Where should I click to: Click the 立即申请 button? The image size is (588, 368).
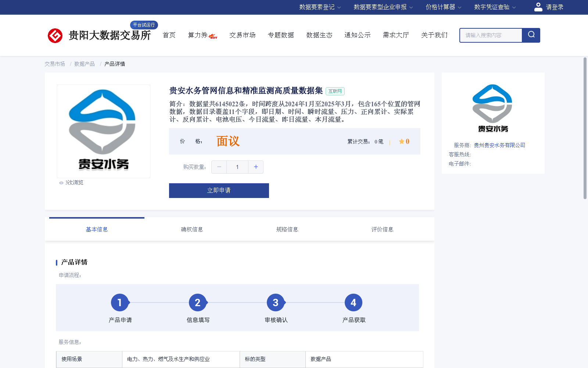(219, 191)
